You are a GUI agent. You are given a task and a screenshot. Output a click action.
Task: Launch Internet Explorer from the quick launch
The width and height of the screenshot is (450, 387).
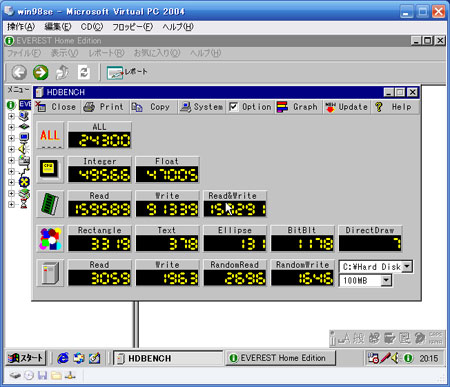coord(63,358)
